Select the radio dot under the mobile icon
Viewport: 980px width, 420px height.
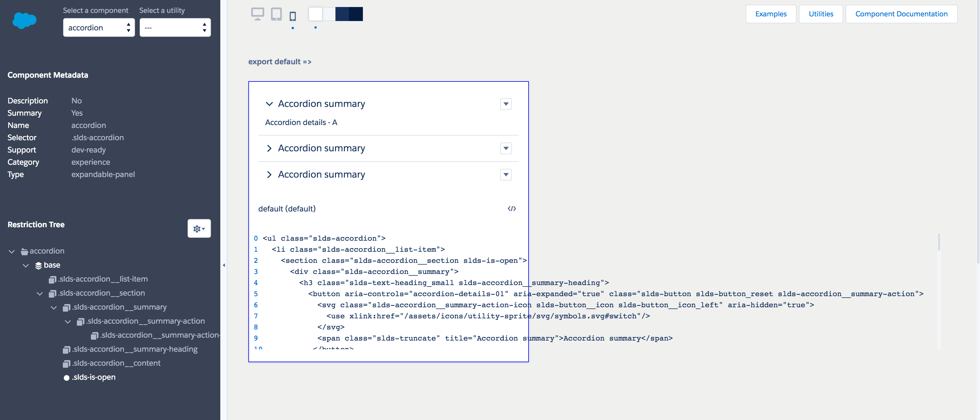pos(293,27)
